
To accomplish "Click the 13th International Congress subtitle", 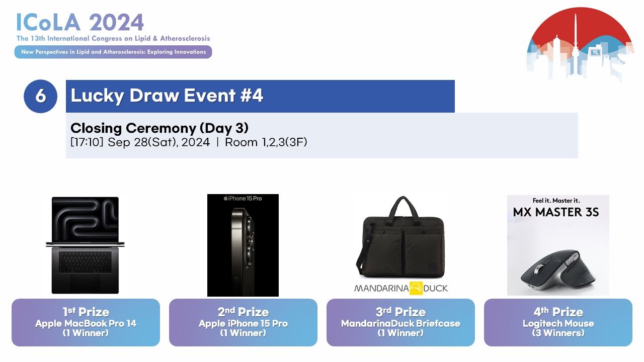I will pyautogui.click(x=113, y=38).
